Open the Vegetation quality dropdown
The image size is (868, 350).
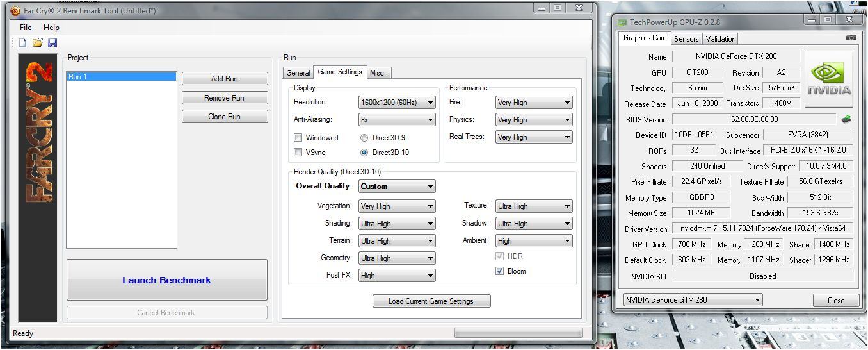click(397, 206)
